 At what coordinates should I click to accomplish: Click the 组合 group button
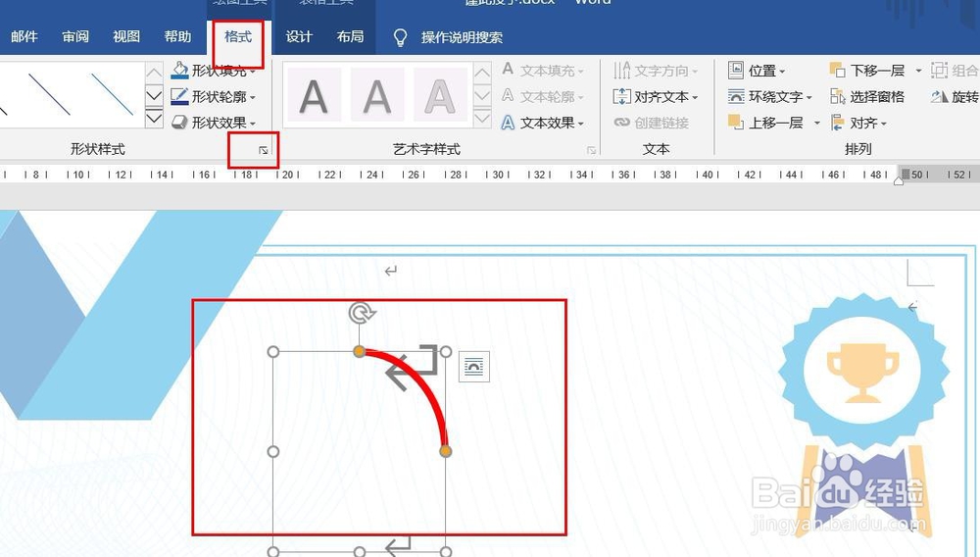[955, 71]
